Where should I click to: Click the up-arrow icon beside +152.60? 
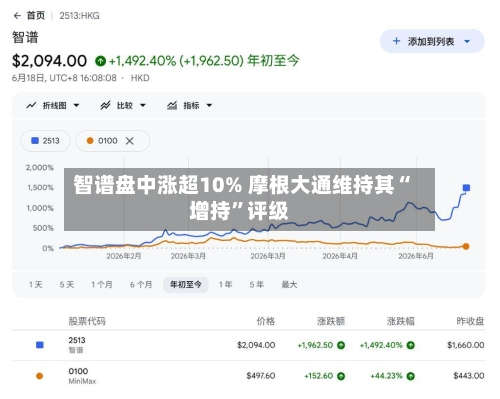(341, 376)
